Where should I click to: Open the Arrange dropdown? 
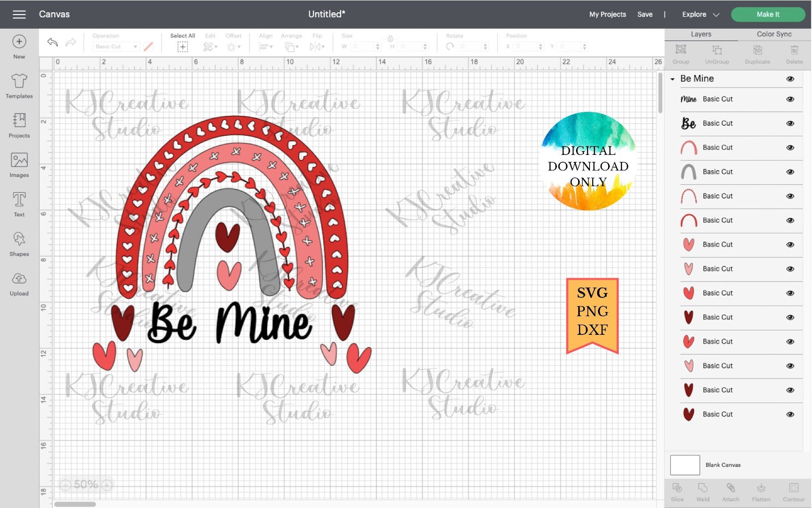[x=292, y=47]
